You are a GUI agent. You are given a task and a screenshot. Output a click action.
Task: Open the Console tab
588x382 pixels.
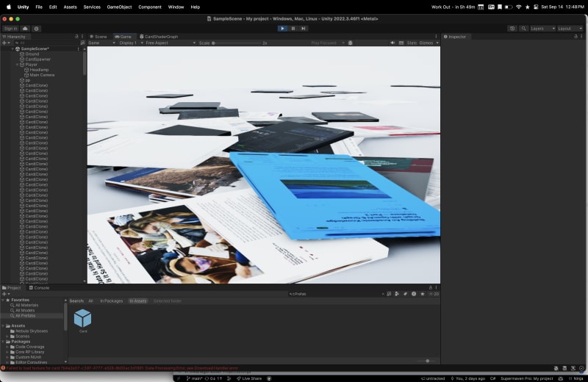tap(40, 288)
